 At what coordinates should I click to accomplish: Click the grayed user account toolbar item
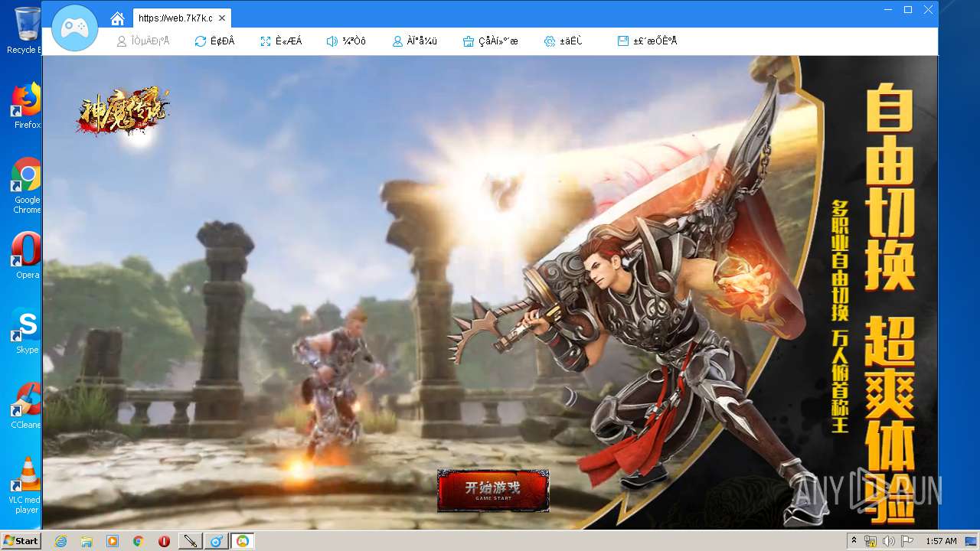pyautogui.click(x=142, y=41)
